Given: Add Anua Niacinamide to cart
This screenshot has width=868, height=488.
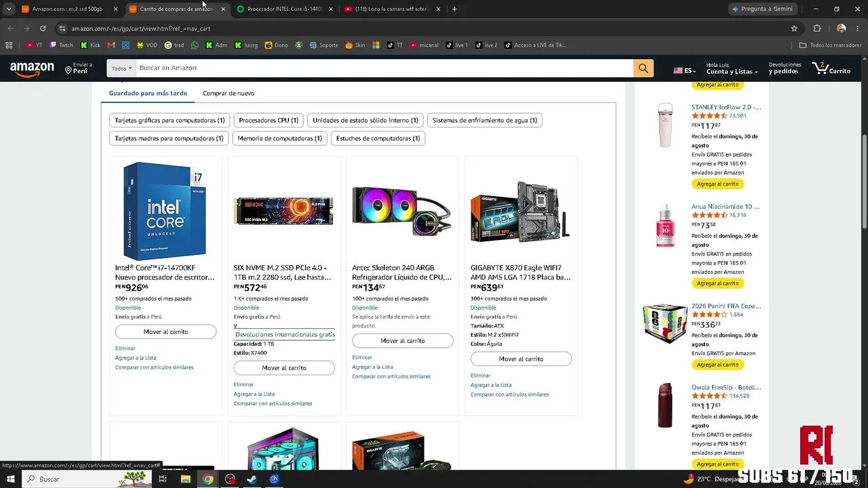Looking at the screenshot, I should [x=717, y=283].
